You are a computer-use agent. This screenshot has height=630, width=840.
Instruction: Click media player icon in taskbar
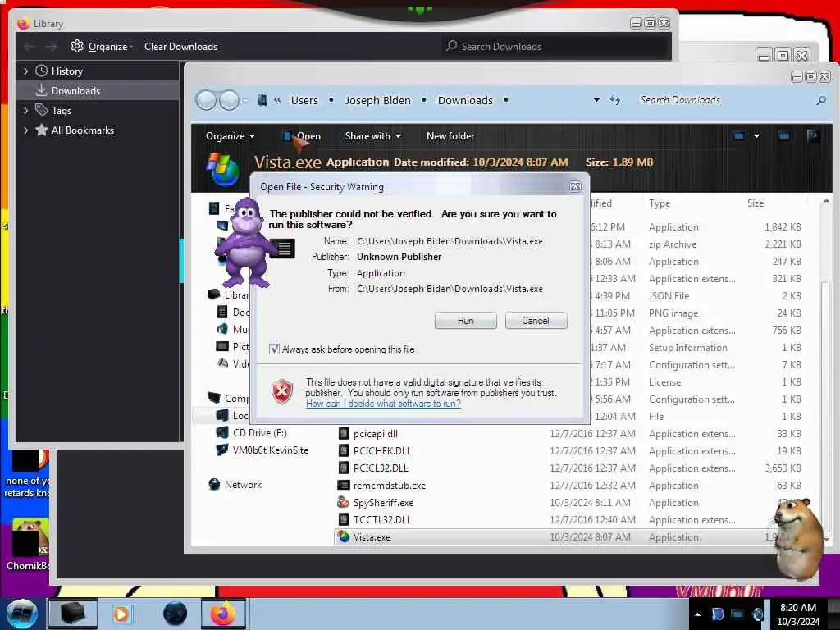tap(121, 614)
